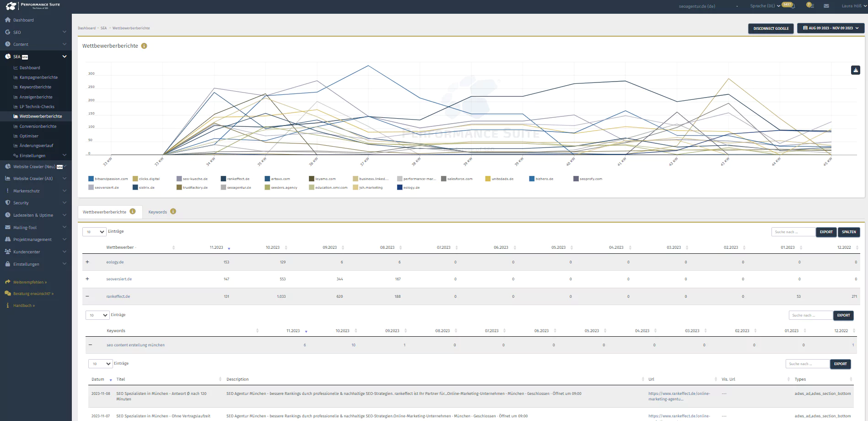Expand the SEO sidebar menu
The image size is (868, 421).
pos(36,32)
